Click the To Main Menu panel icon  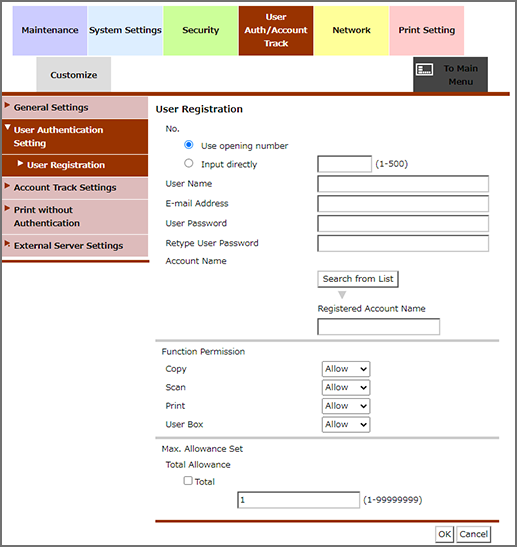424,69
